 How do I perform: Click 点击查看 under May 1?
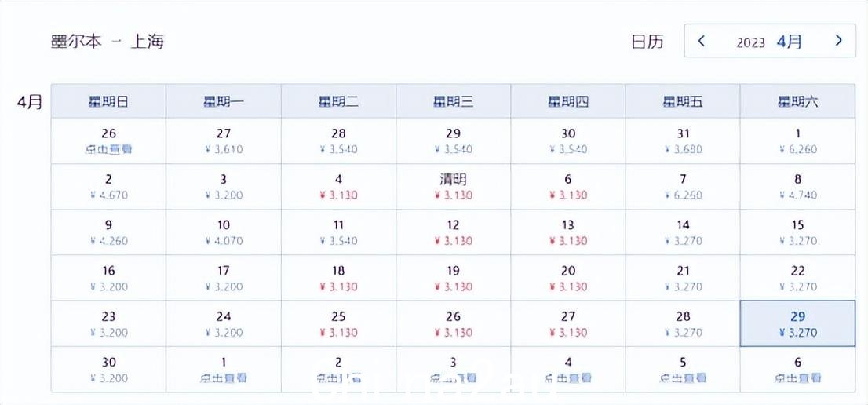point(223,378)
